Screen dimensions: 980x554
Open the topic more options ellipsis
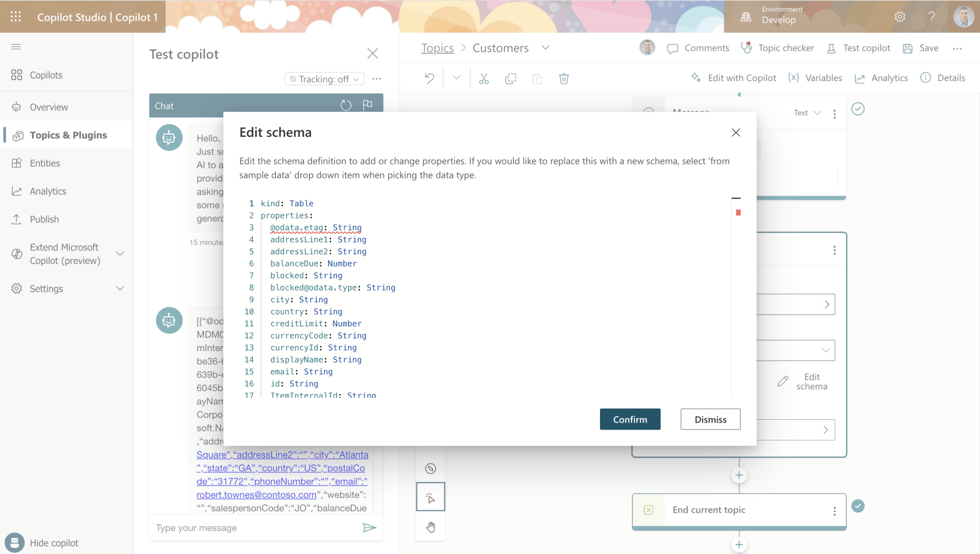coord(958,48)
